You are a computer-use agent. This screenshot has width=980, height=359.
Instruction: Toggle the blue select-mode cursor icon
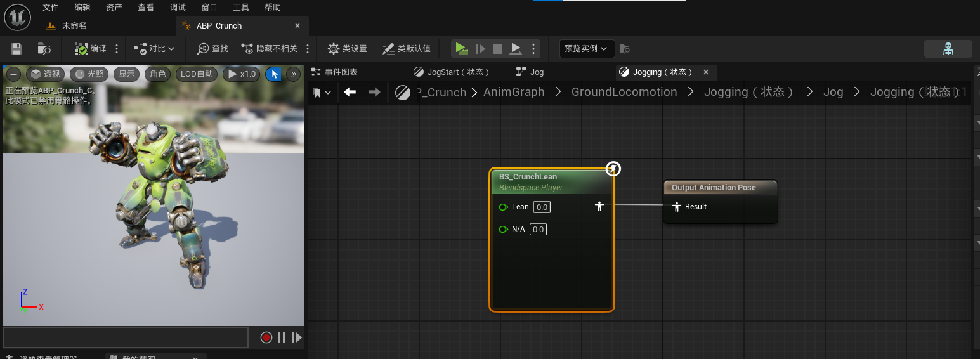pos(274,74)
